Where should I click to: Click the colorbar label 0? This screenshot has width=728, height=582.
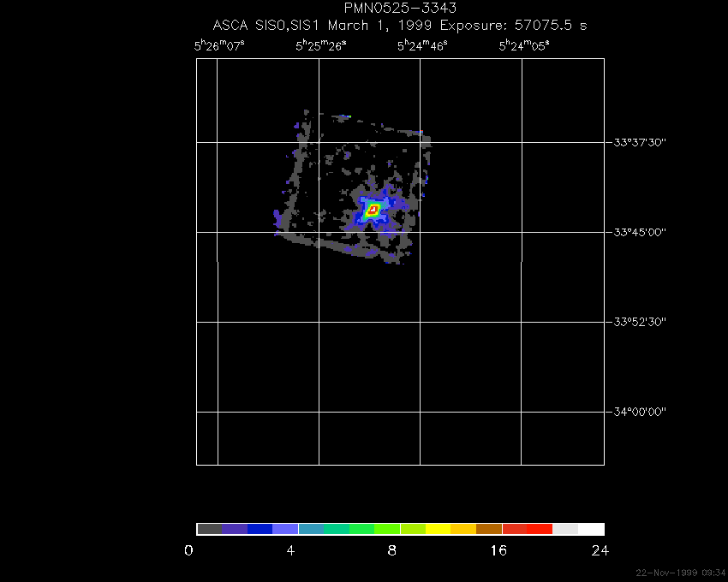(x=188, y=551)
